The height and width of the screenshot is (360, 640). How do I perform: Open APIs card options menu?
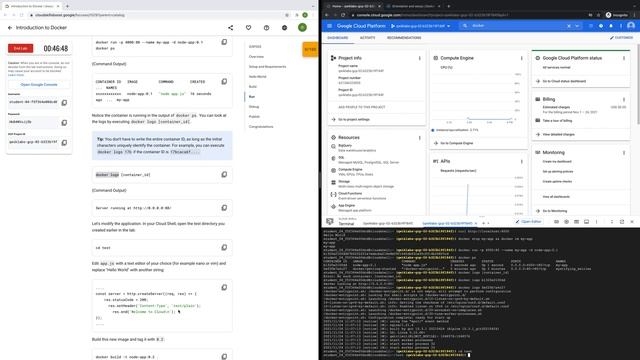[x=521, y=162]
